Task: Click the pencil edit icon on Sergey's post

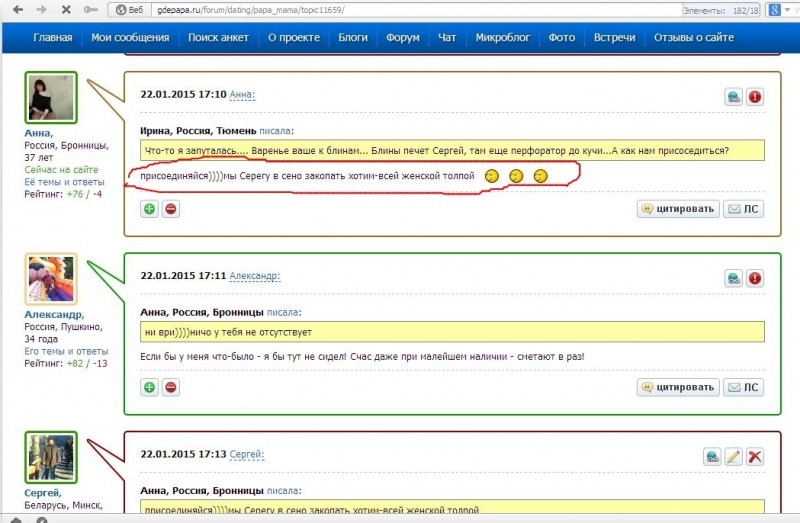Action: point(733,456)
